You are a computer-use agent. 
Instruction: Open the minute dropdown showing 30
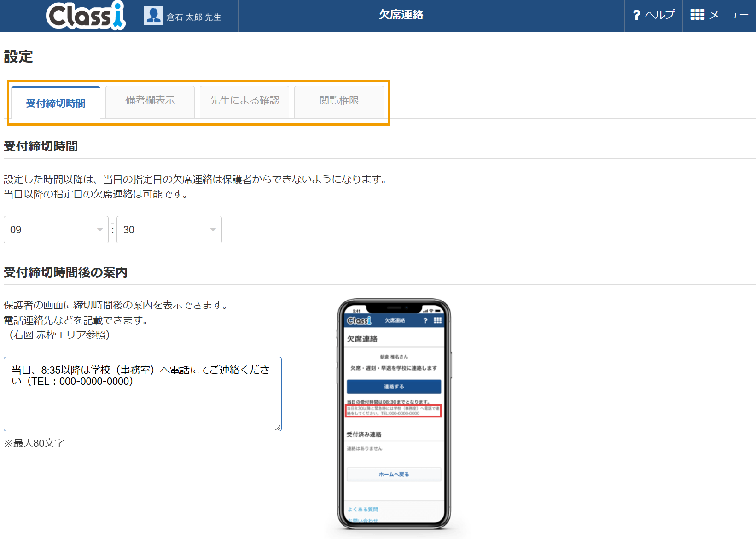(x=169, y=230)
